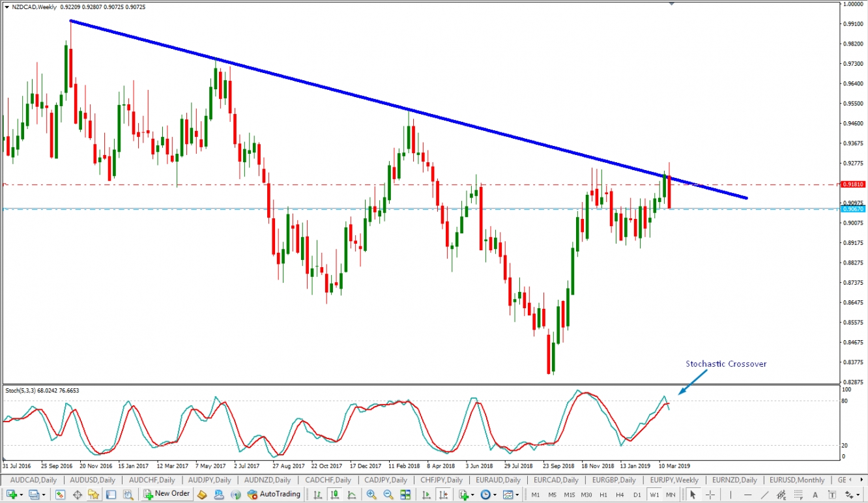
Task: Expand the New Chart dropdown arrow
Action: pos(21,495)
